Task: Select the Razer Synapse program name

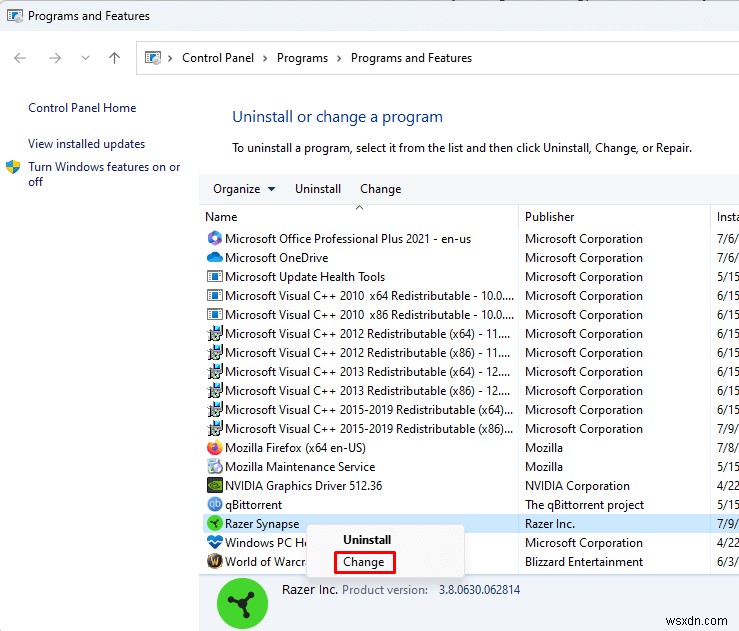Action: (262, 524)
